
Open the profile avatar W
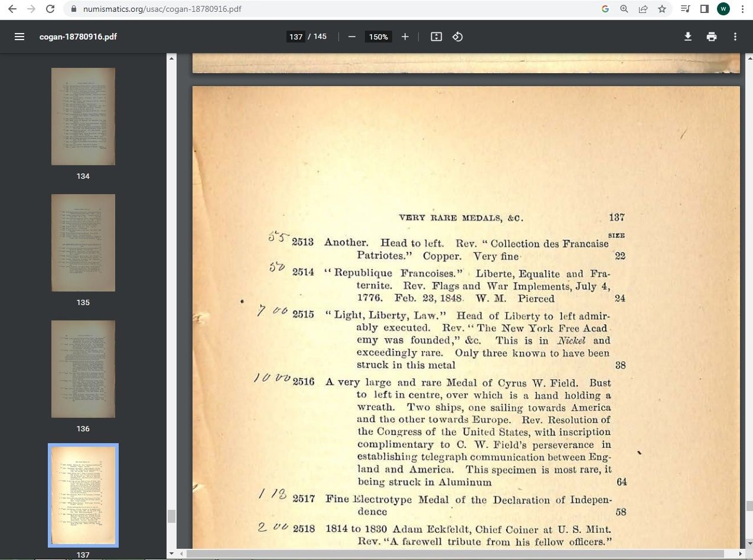click(723, 9)
